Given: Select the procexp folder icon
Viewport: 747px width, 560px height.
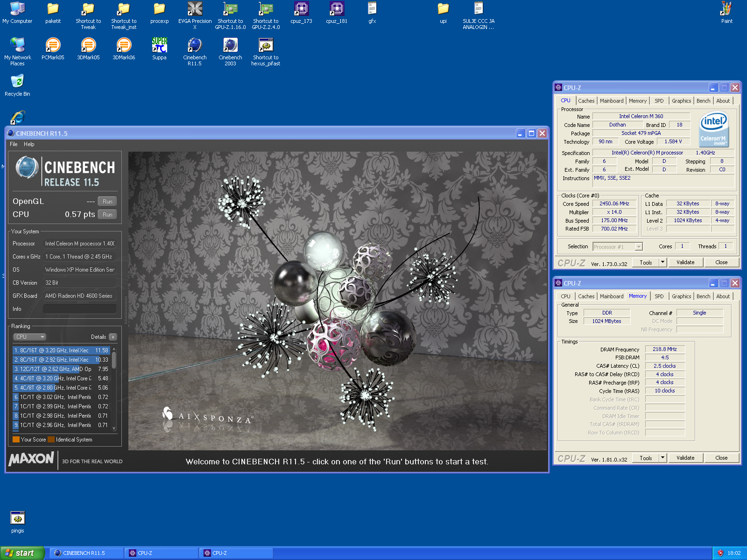Looking at the screenshot, I should 159,13.
